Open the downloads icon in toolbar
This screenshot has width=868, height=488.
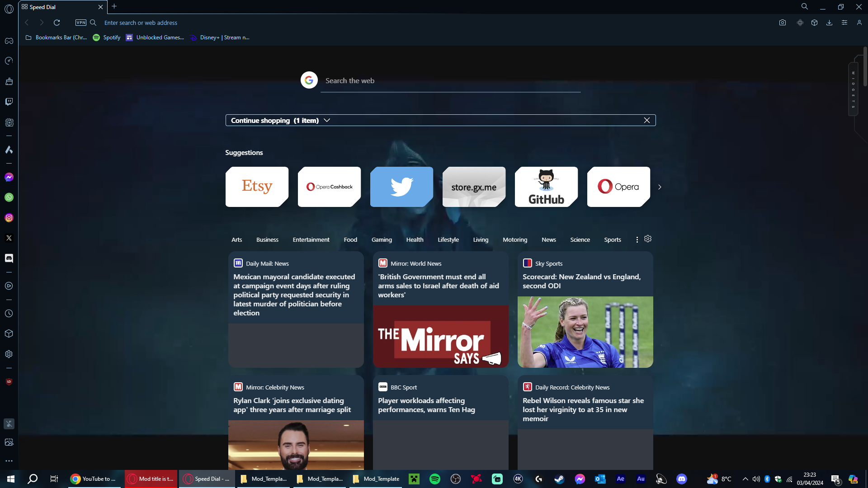pos(829,23)
